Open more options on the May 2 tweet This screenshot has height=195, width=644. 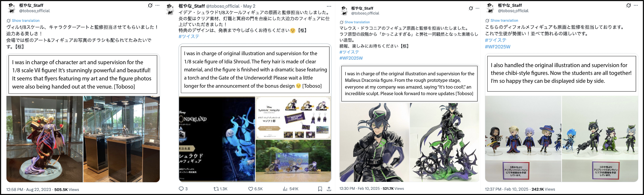tap(329, 6)
